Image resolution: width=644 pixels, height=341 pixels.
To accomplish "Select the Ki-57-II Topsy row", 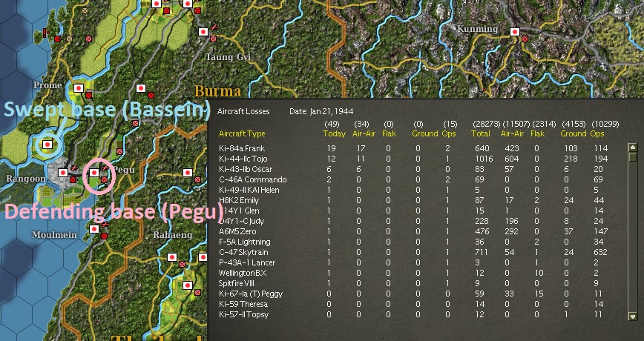I will [413, 314].
